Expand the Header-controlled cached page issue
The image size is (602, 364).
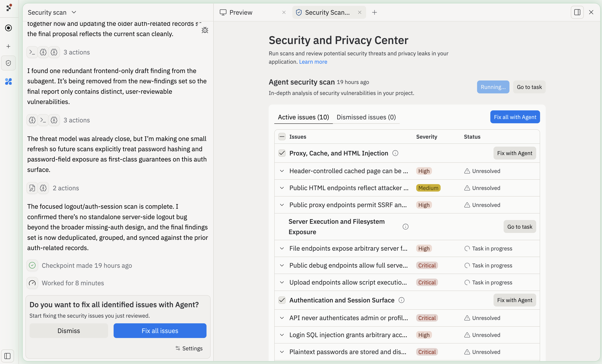(282, 171)
